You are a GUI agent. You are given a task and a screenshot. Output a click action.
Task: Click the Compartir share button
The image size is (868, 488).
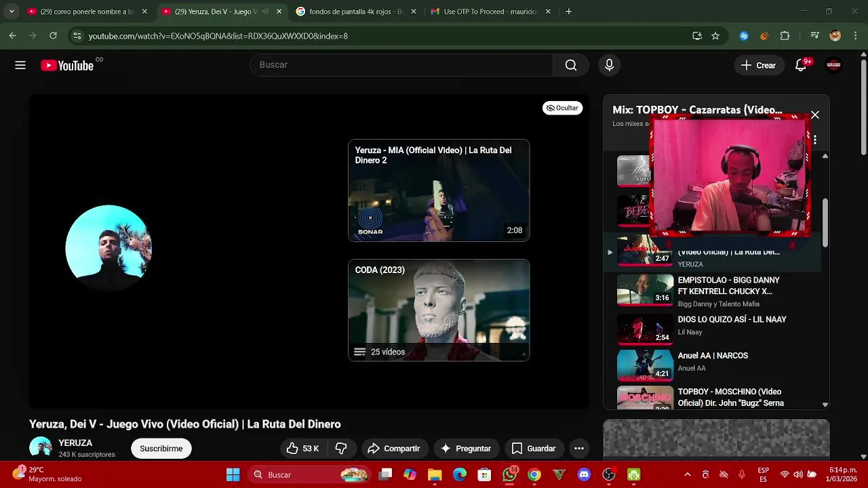pyautogui.click(x=394, y=449)
